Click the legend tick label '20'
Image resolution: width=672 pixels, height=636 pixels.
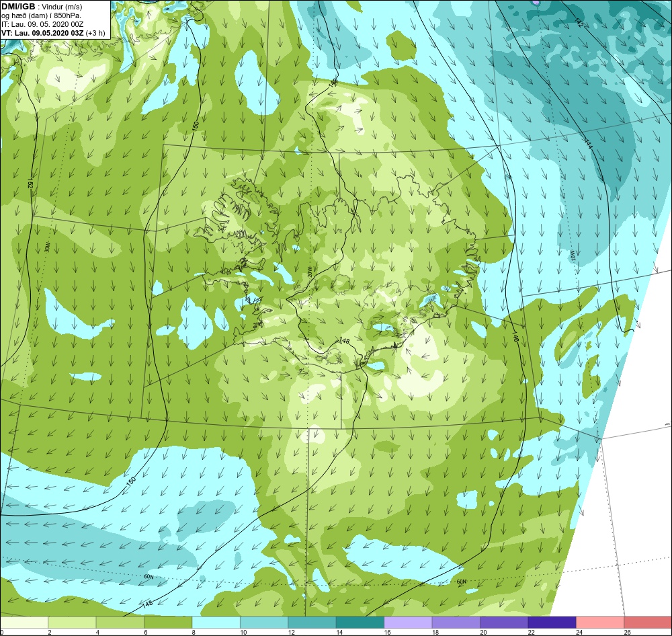(x=483, y=632)
